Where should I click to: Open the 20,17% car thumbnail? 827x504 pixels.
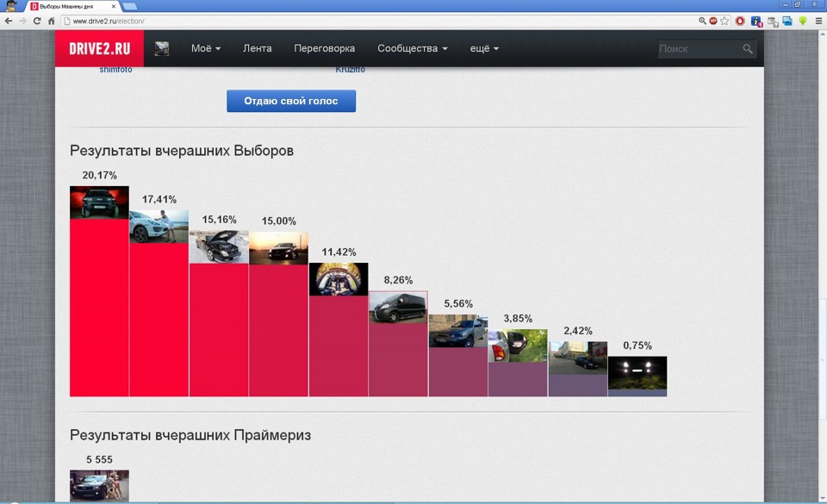click(99, 202)
